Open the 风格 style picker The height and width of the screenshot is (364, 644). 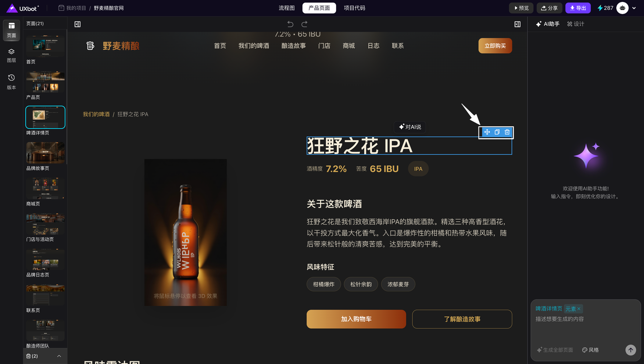(x=590, y=350)
